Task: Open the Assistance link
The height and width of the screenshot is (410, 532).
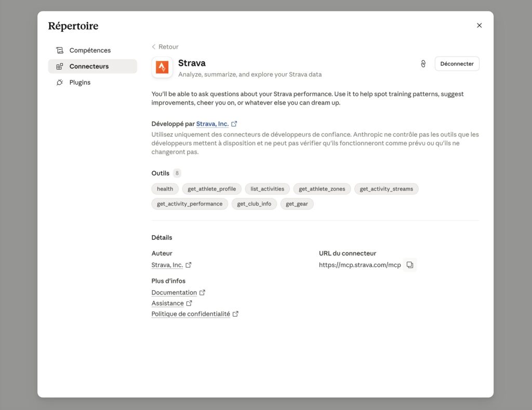Action: point(168,303)
